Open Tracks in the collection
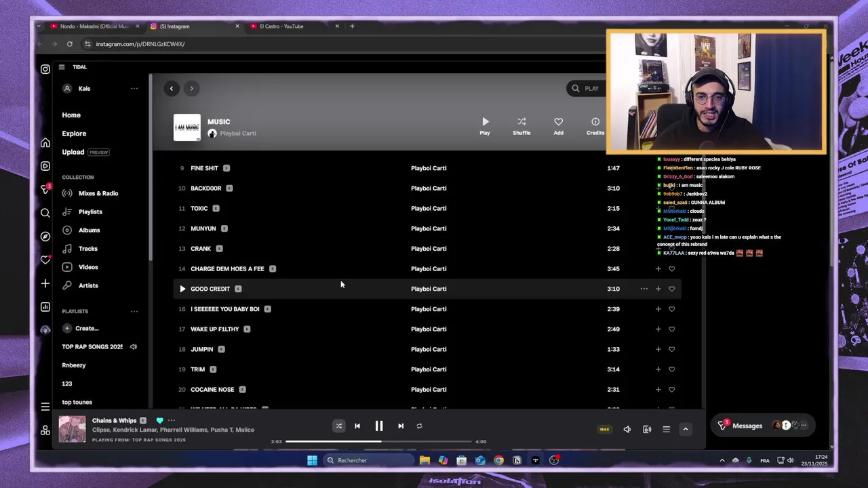 [88, 249]
